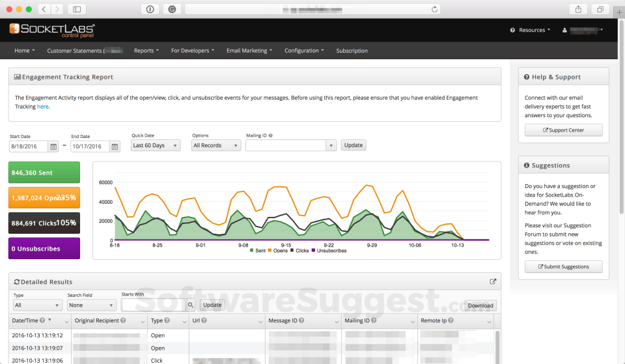The width and height of the screenshot is (625, 364).
Task: Click the Mailing ID column help icon
Action: point(374,320)
